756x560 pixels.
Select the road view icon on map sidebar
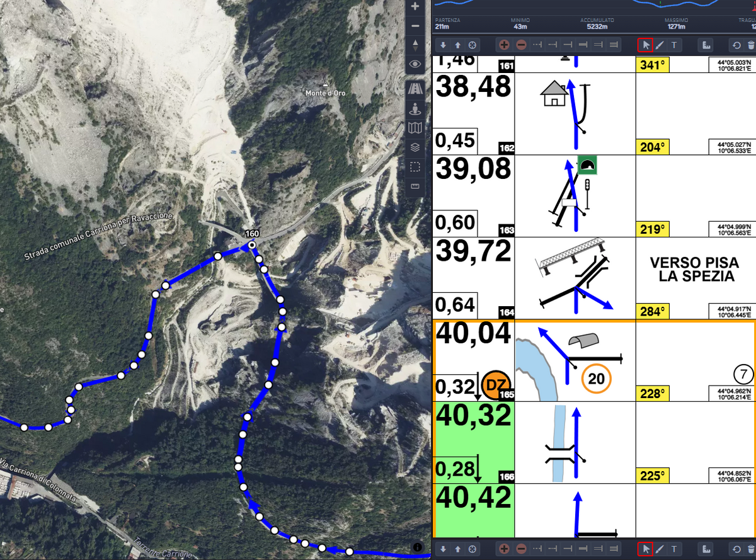[x=415, y=89]
